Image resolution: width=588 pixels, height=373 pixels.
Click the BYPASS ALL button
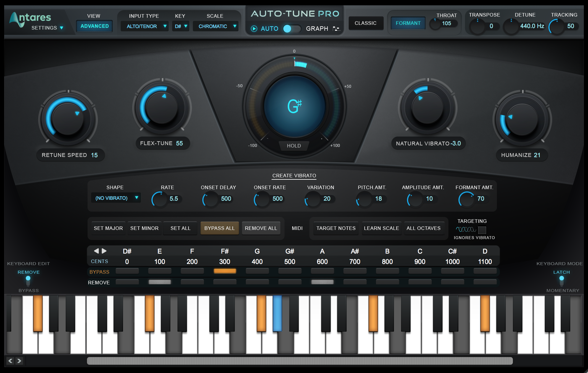[x=219, y=228]
